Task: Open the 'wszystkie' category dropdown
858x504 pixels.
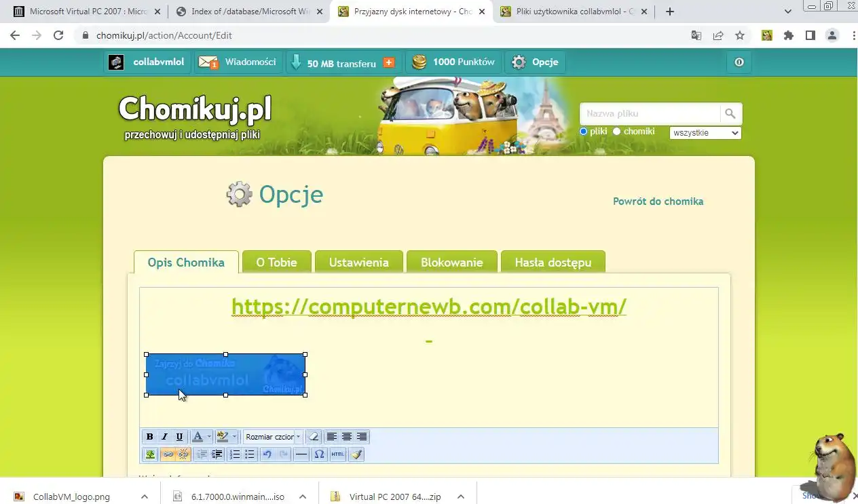Action: [705, 133]
